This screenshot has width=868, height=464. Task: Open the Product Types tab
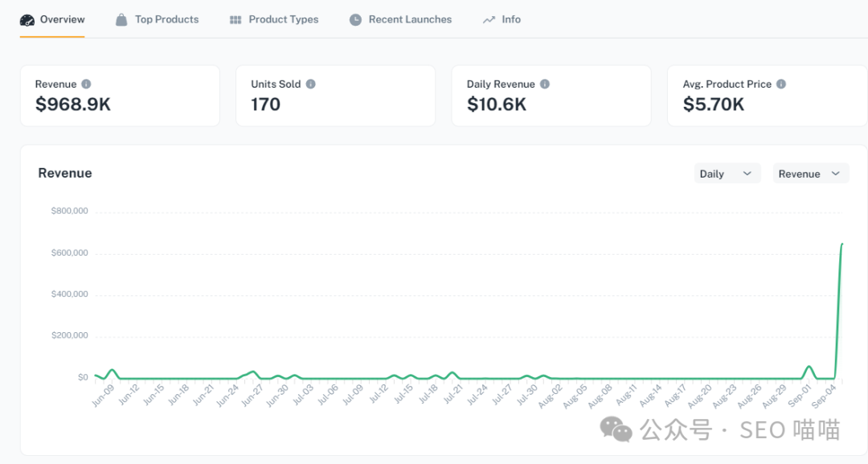point(283,19)
